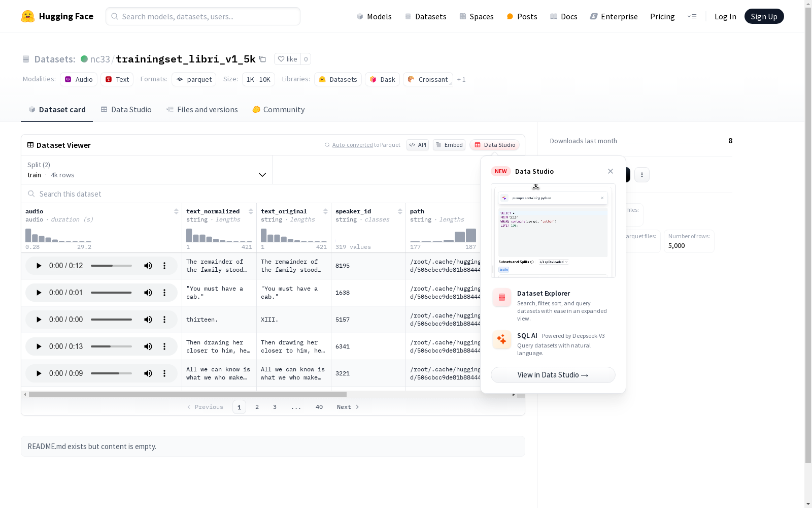Sort by the speaker_id column
The width and height of the screenshot is (812, 508).
coord(400,211)
